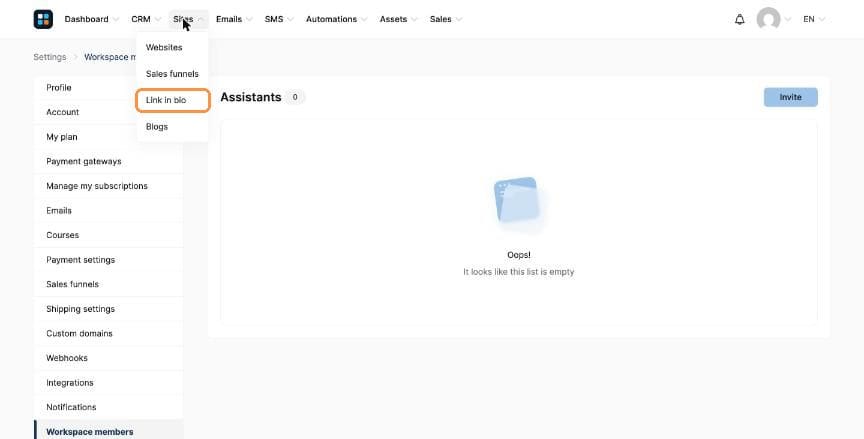Choose Link in bio menu entry
The image size is (864, 439).
[172, 100]
